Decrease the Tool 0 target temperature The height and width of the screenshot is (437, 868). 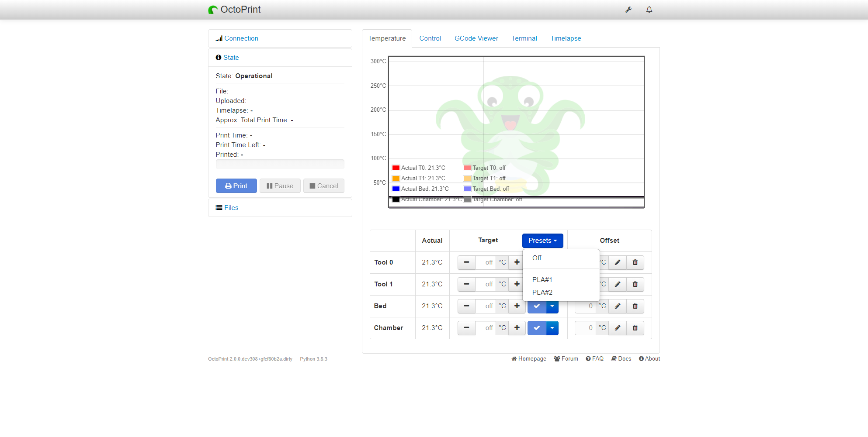[x=466, y=262]
